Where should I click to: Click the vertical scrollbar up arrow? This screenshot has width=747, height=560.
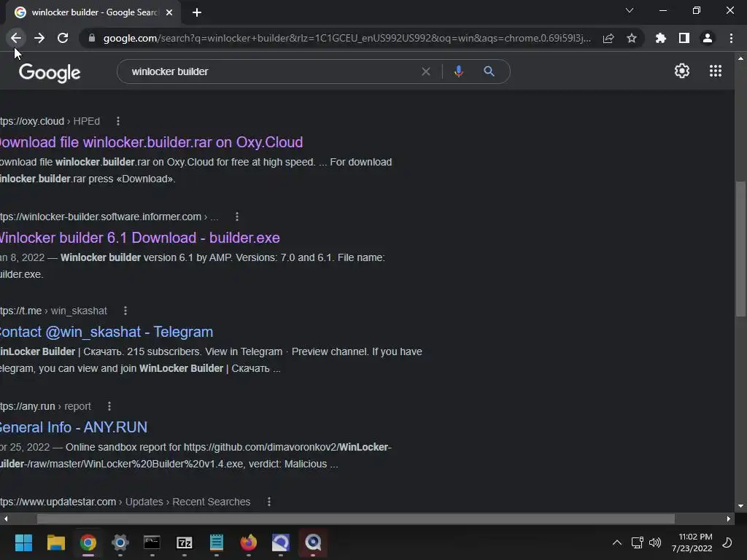pyautogui.click(x=740, y=58)
